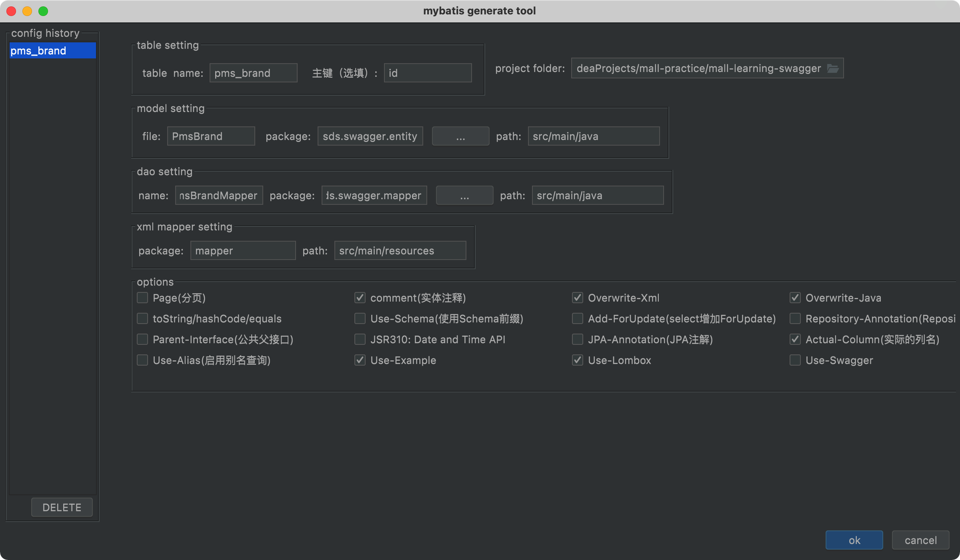The height and width of the screenshot is (560, 960).
Task: Browse dao package with the ellipsis button
Action: 464,196
